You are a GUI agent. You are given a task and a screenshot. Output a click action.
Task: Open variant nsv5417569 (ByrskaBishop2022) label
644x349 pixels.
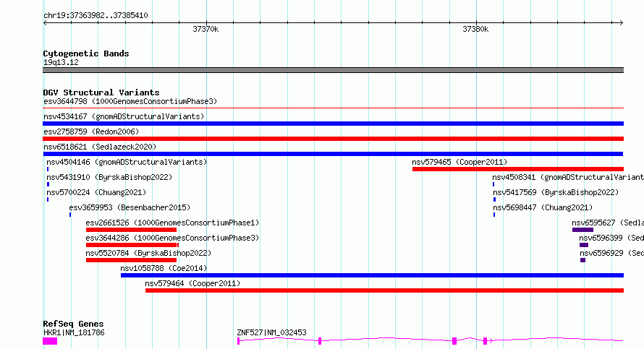(556, 192)
